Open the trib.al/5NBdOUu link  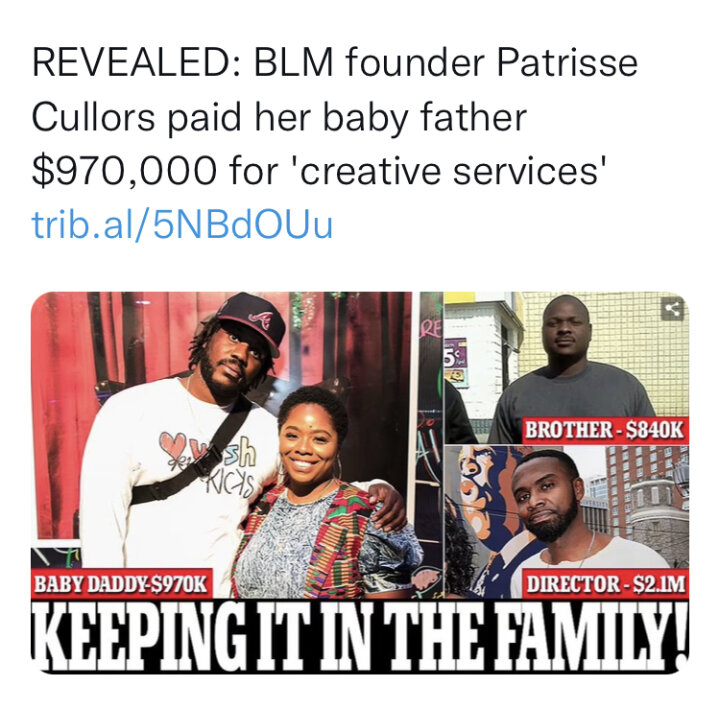tap(182, 225)
